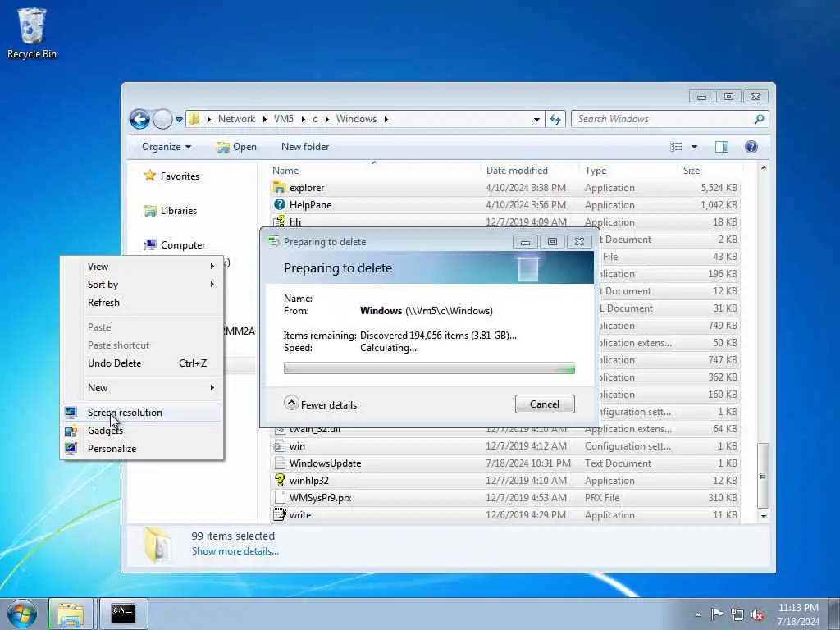Screen dimensions: 840x630
Task: Click the scrollbar up arrow
Action: [x=764, y=168]
